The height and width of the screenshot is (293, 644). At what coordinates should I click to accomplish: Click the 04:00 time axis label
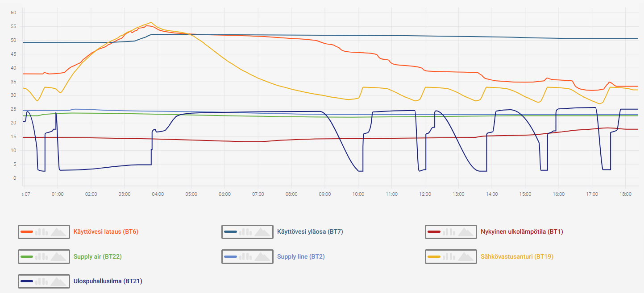point(158,194)
